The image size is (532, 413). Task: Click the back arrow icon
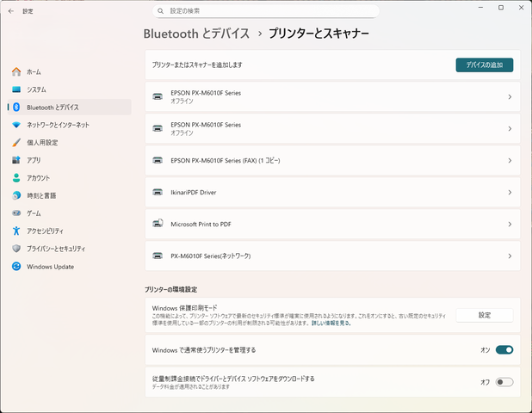point(11,11)
